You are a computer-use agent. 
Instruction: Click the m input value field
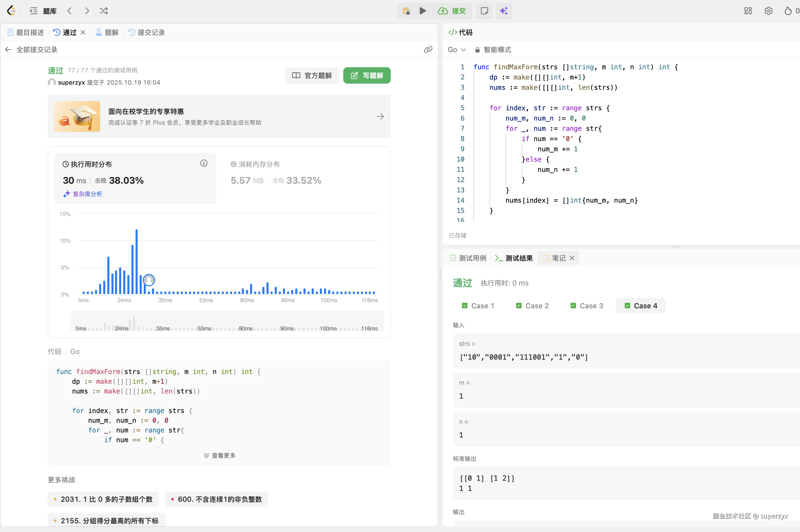click(626, 390)
